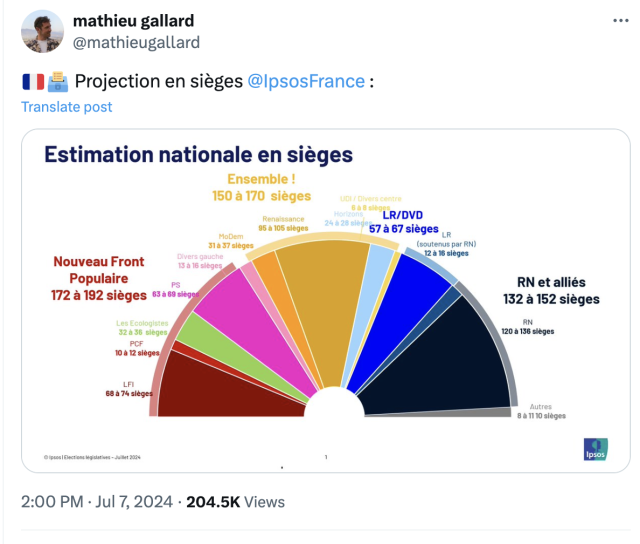
Task: Click the Ipsos logo in the chart
Action: click(x=596, y=449)
